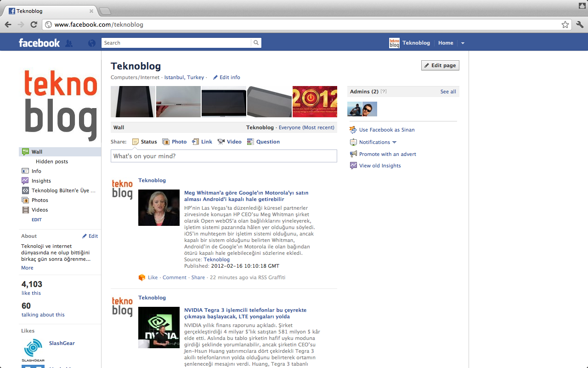The width and height of the screenshot is (588, 368).
Task: Click the Use Facebook as Sinan icon
Action: (x=353, y=130)
